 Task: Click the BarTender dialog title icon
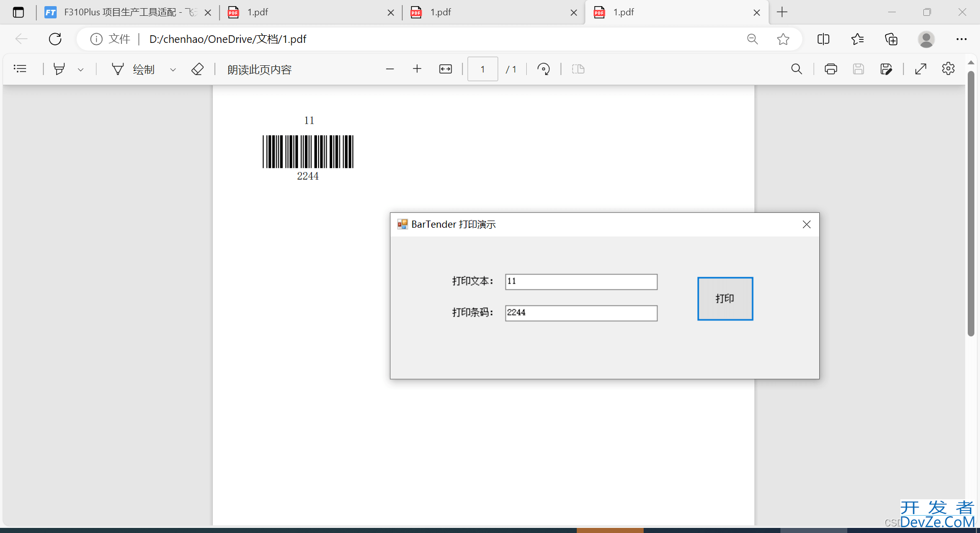(403, 224)
